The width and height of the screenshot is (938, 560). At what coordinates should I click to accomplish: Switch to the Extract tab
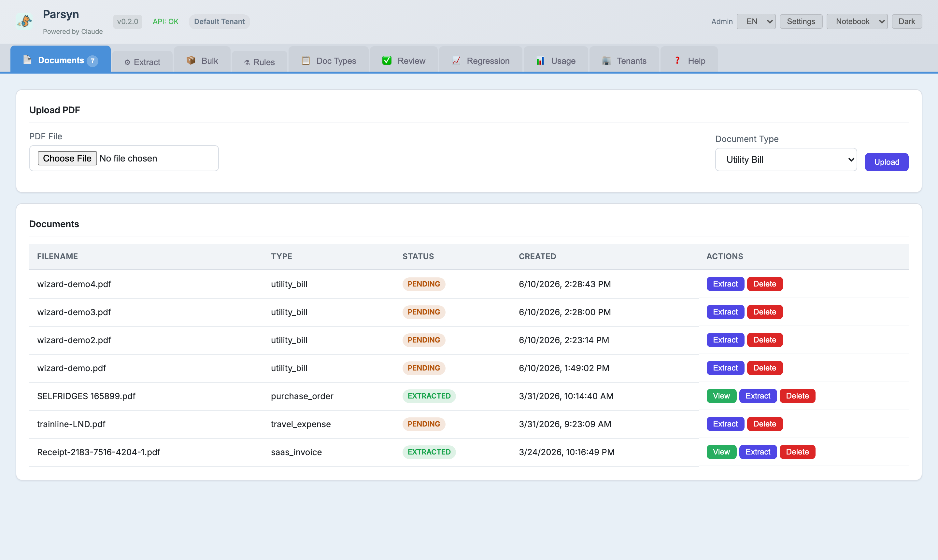(x=142, y=62)
